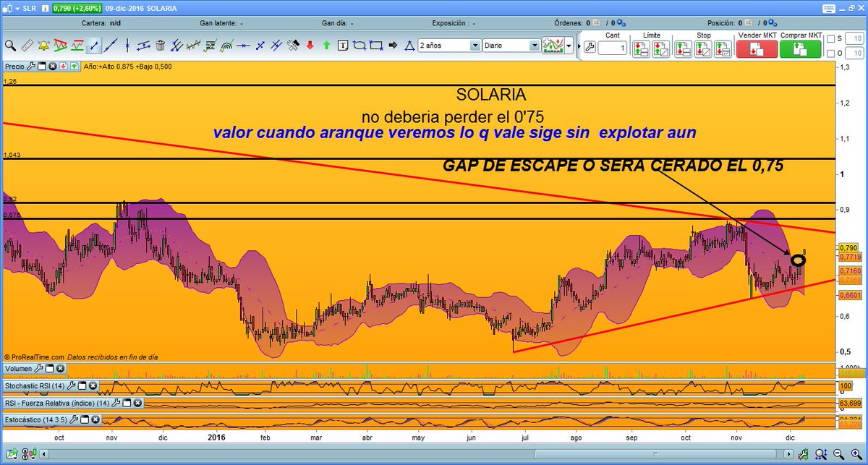Click the Cant quantity input field
The image size is (868, 465).
click(613, 48)
